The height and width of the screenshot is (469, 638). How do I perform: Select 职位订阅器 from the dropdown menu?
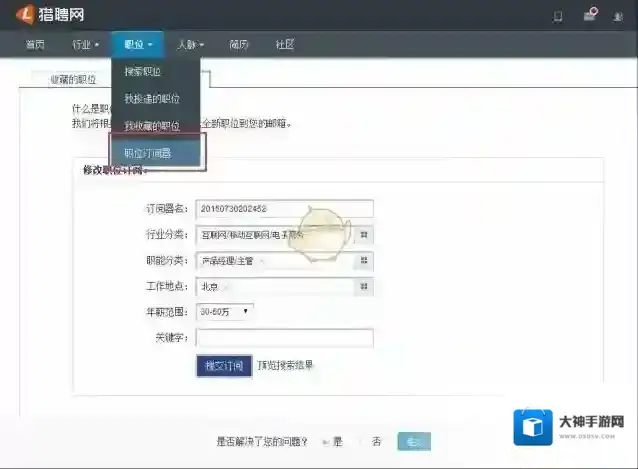pyautogui.click(x=155, y=153)
